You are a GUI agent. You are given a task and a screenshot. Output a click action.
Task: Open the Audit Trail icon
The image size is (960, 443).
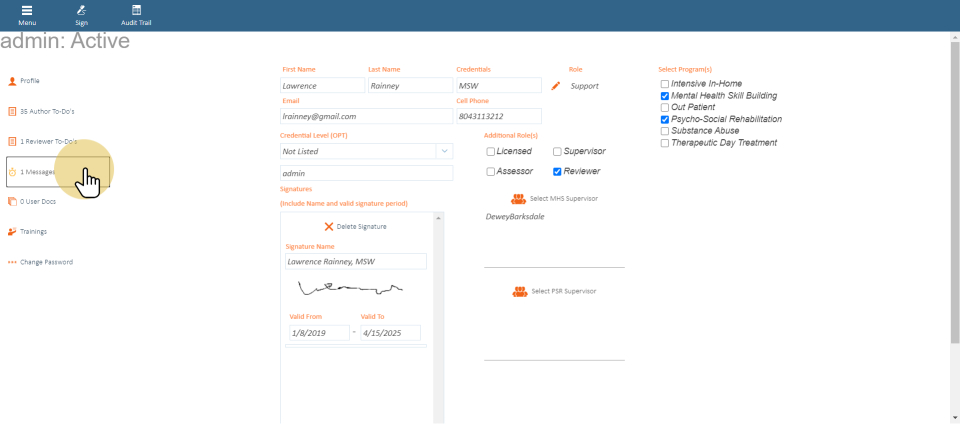point(136,10)
